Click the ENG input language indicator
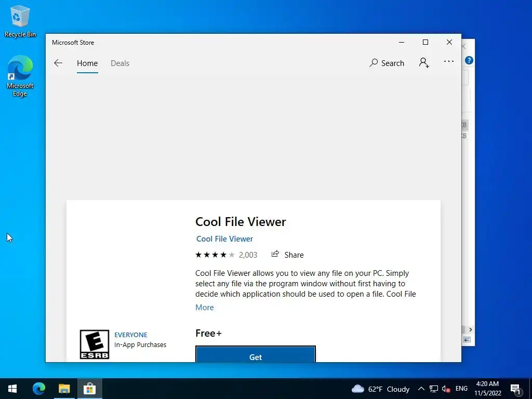The height and width of the screenshot is (399, 532). tap(461, 389)
